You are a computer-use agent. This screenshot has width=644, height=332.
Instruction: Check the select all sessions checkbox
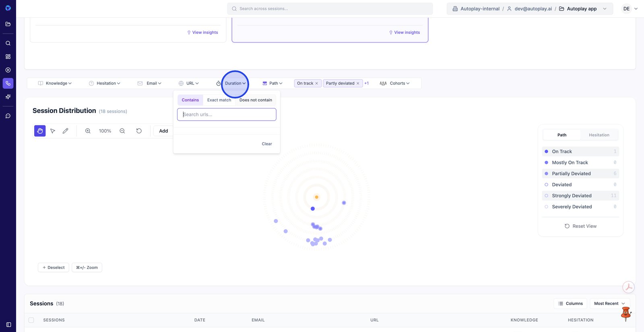coord(31,320)
